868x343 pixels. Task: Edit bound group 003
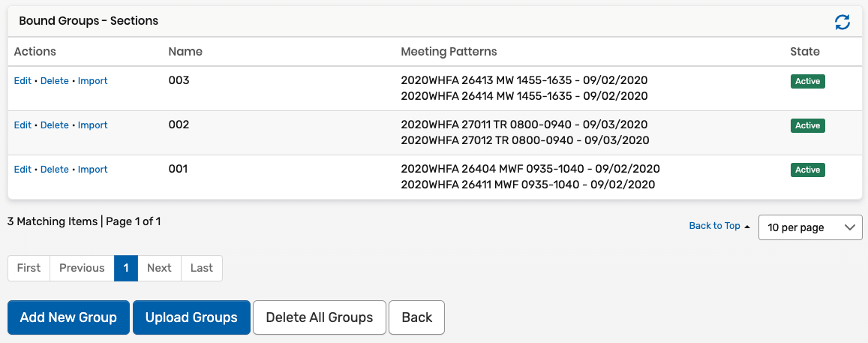(23, 81)
